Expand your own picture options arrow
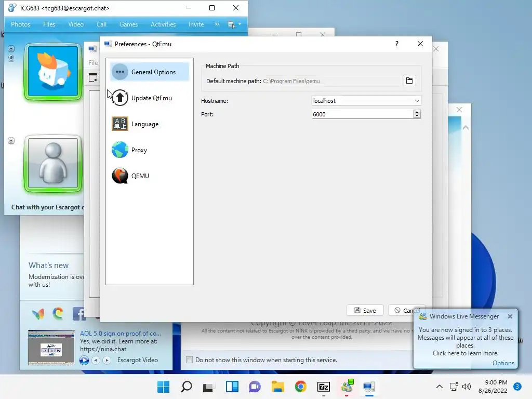This screenshot has width=532, height=399. [x=11, y=140]
